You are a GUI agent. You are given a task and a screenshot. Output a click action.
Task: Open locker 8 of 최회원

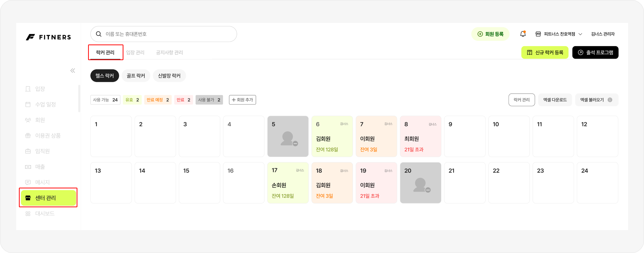coord(421,136)
